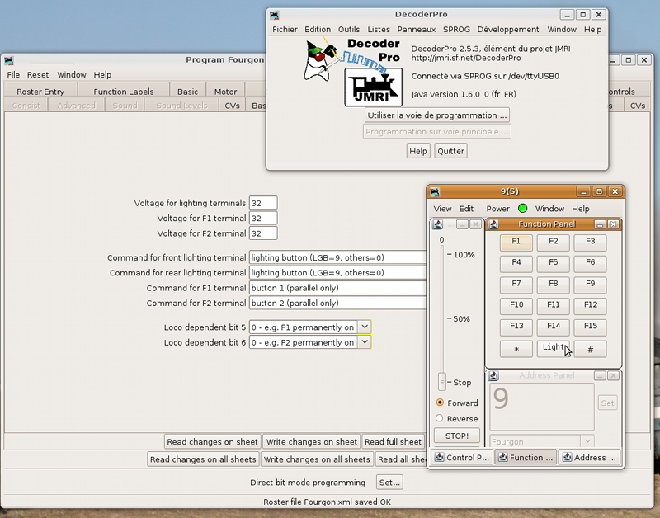660x518 pixels.
Task: Click the throttle speed slider handle
Action: (x=442, y=382)
